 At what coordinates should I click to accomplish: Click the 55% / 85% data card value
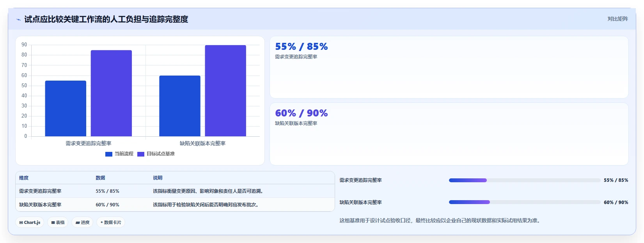click(x=301, y=47)
